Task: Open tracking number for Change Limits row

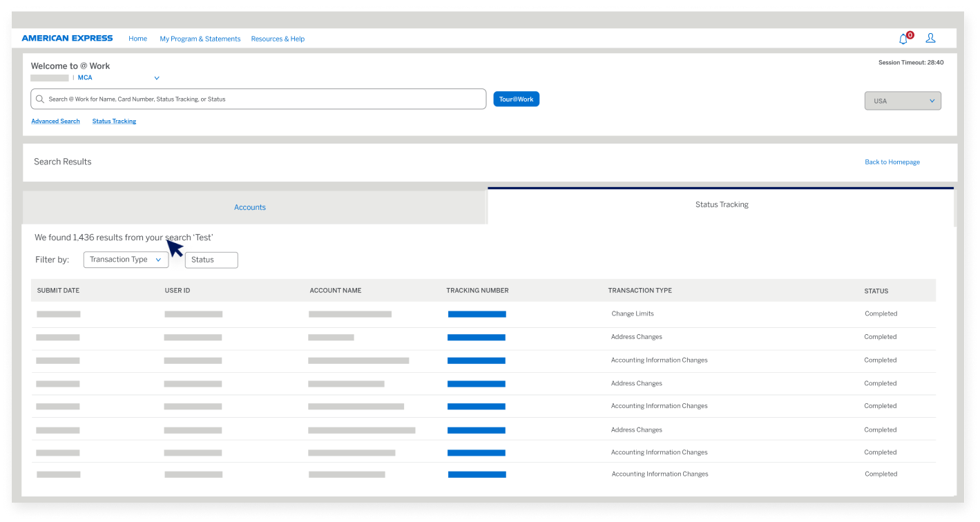Action: (x=477, y=314)
